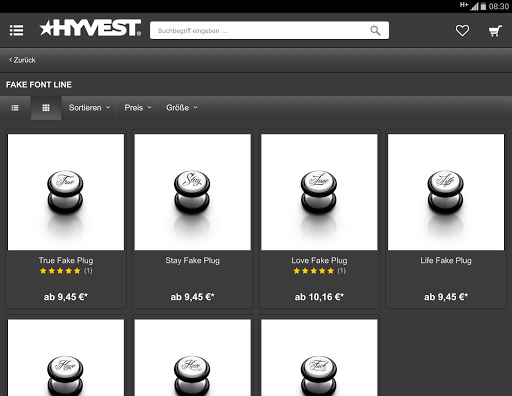Viewport: 512px width, 396px height.
Task: Expand the Sortieren dropdown
Action: tap(89, 108)
